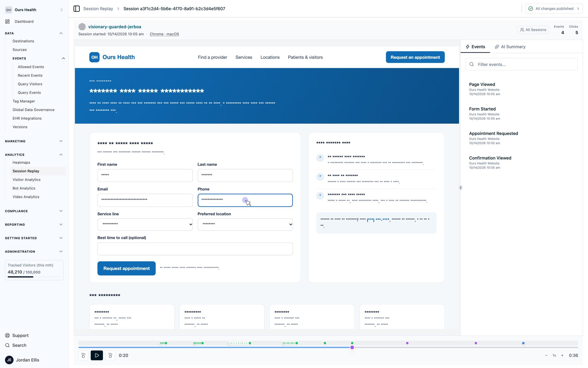Open EHR Integrations
Image resolution: width=588 pixels, height=368 pixels.
pos(27,118)
